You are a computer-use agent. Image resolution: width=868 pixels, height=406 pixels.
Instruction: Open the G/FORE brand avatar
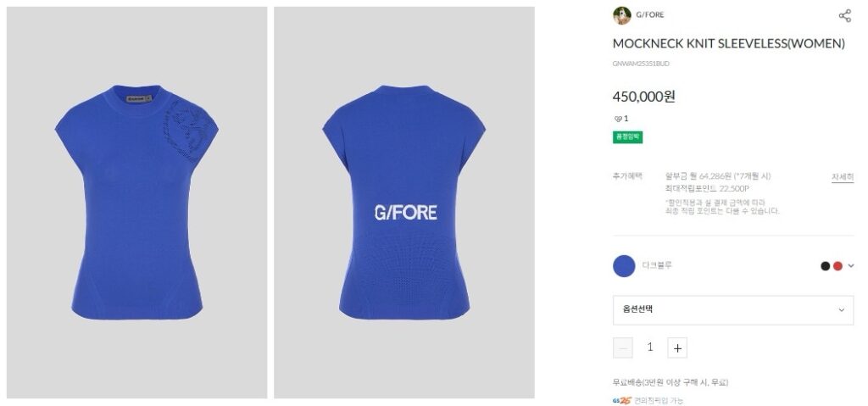tap(621, 15)
